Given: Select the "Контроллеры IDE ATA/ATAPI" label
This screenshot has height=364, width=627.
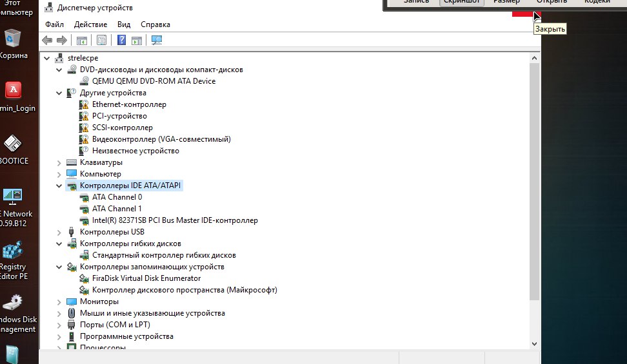Looking at the screenshot, I should [130, 186].
